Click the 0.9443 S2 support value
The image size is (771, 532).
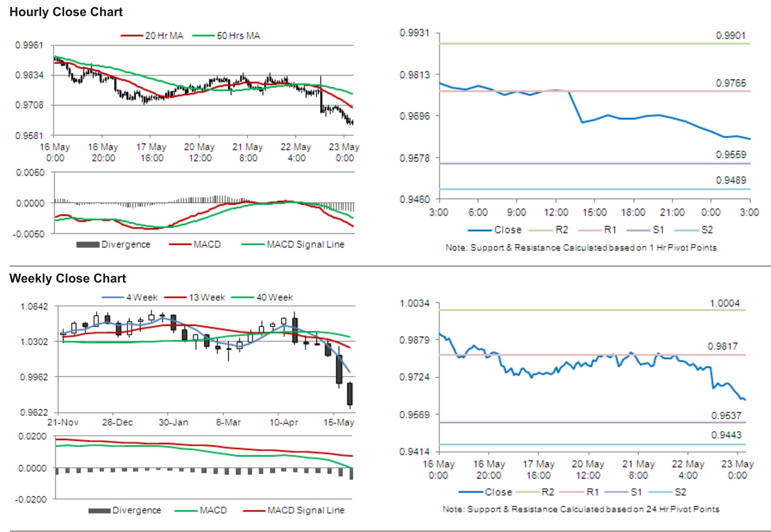pyautogui.click(x=727, y=435)
